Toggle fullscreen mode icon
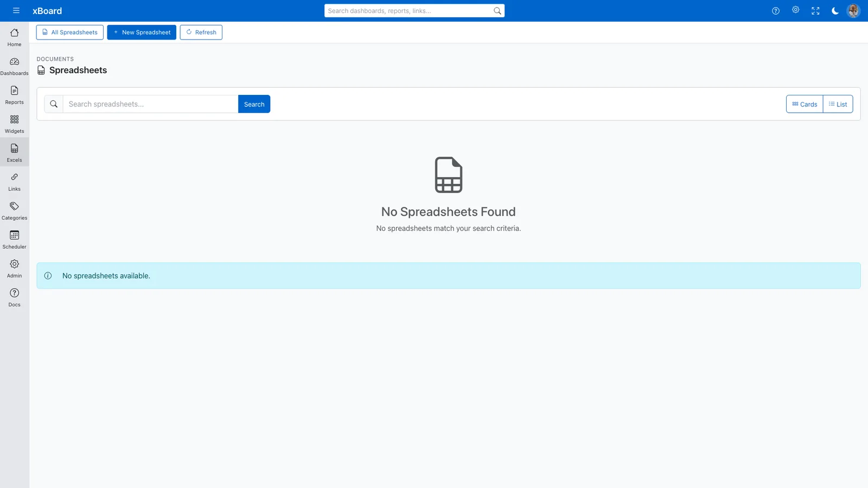This screenshot has width=868, height=488. coord(815,11)
